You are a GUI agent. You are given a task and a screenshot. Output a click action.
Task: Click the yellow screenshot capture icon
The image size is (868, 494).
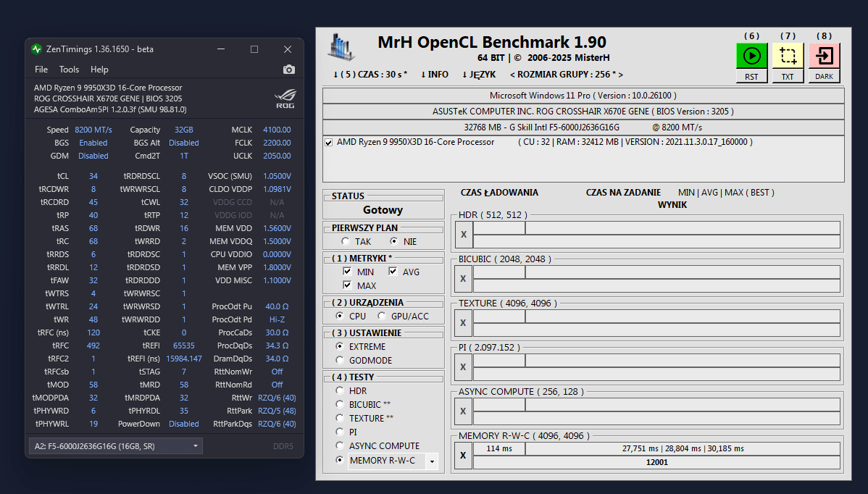pyautogui.click(x=788, y=56)
